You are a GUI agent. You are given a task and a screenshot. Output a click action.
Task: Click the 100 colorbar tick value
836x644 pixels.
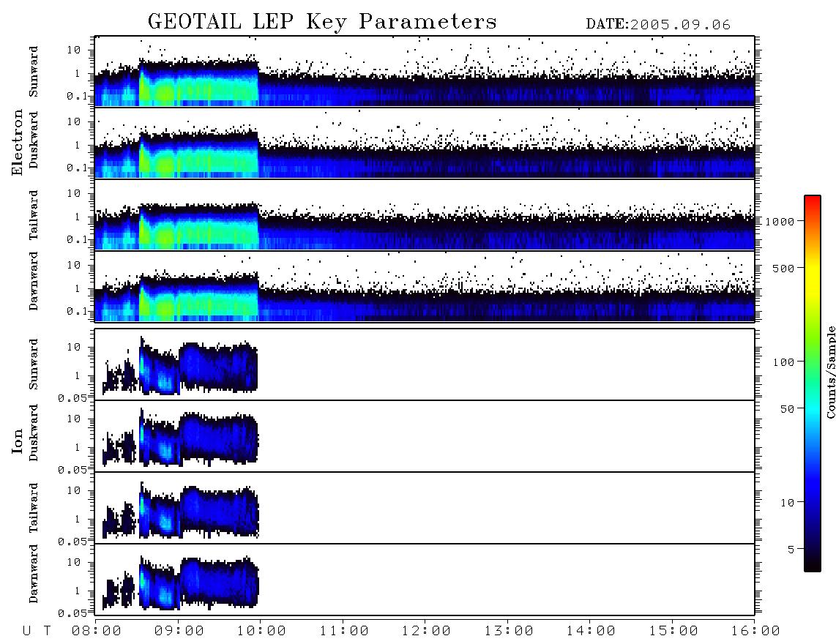pos(783,362)
